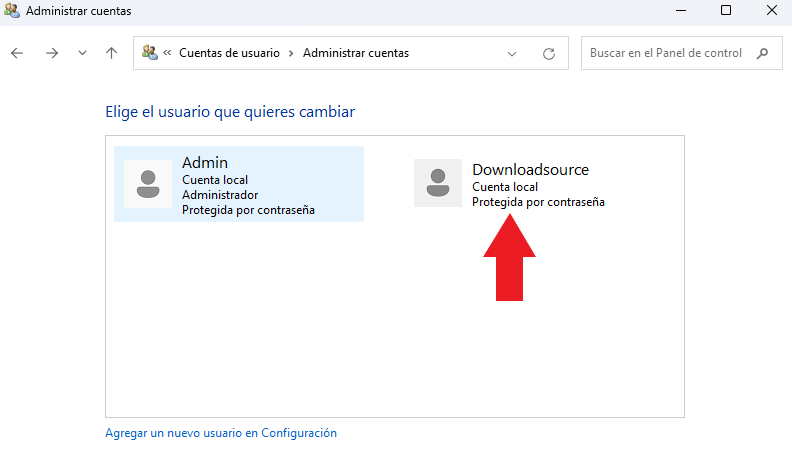Click the magnifier search icon

(763, 53)
